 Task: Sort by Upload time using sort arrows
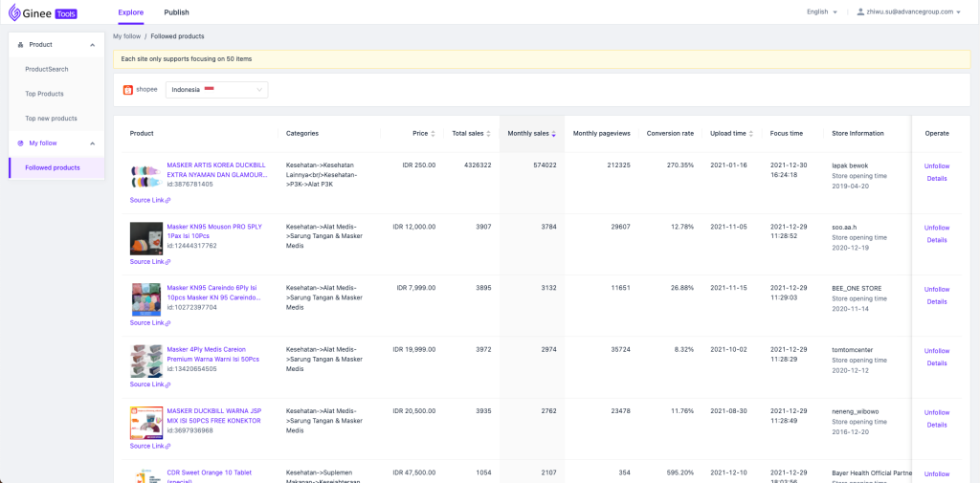(x=751, y=134)
